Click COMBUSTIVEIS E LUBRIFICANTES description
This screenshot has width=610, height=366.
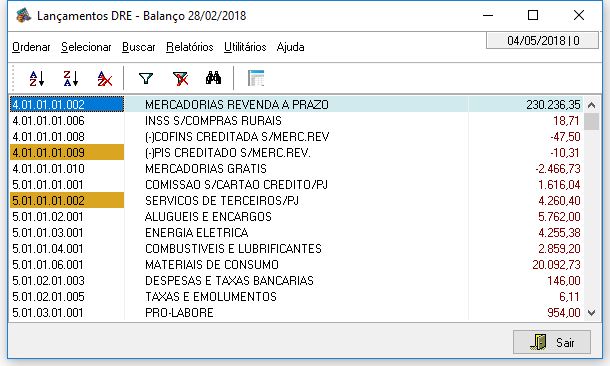coord(233,249)
